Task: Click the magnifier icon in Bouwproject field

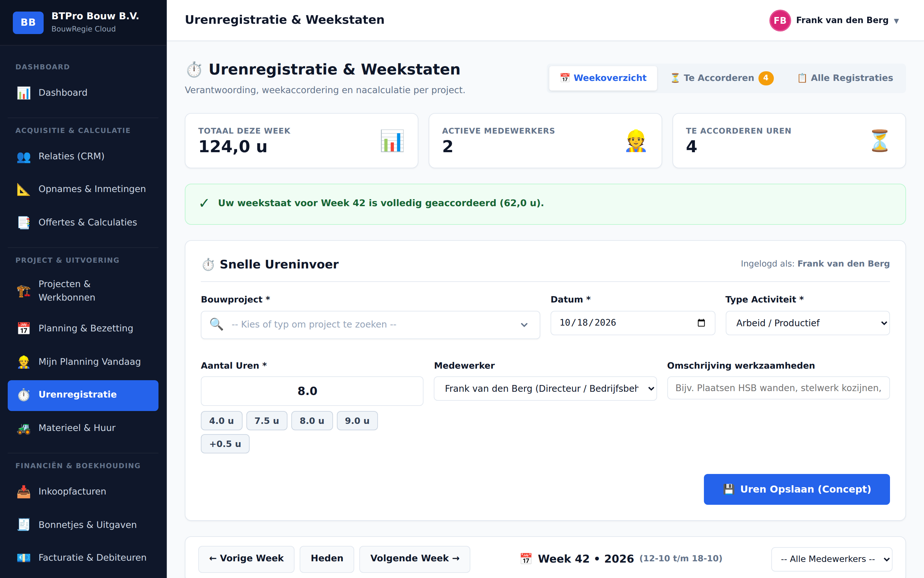Action: [217, 324]
